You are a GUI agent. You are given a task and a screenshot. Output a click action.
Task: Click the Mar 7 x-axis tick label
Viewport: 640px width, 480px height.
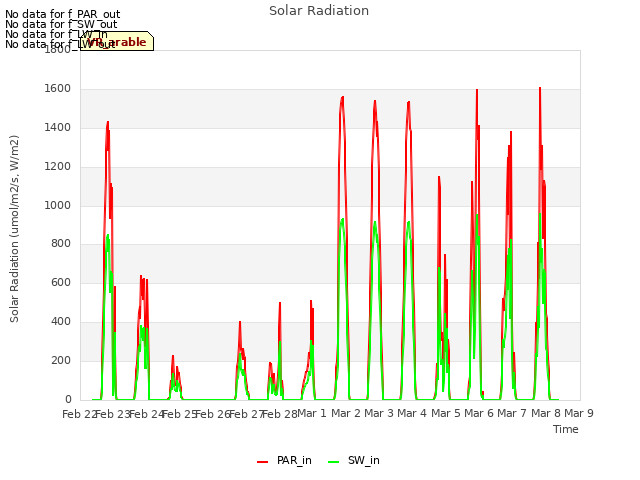click(x=512, y=413)
